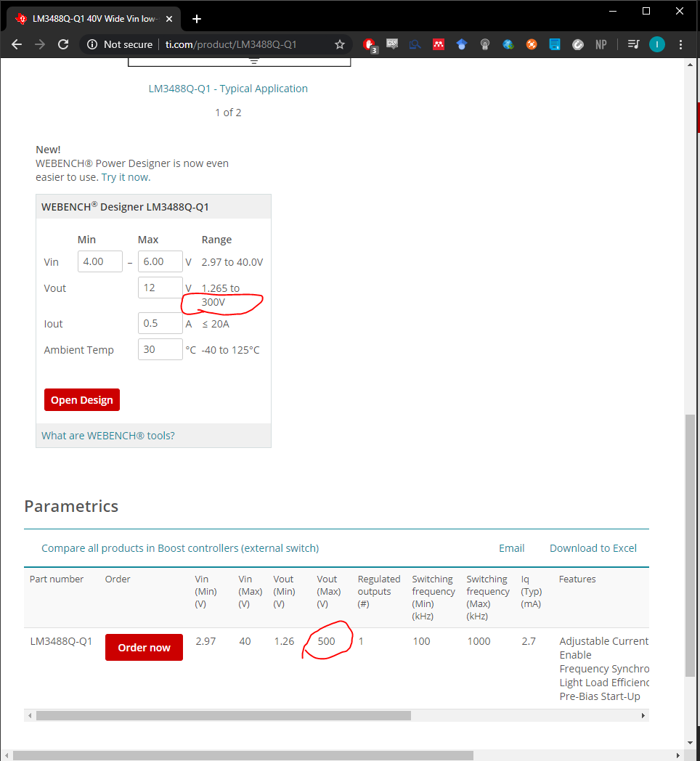Viewport: 700px width, 761px height.
Task: Reload the page with the refresh icon
Action: click(x=63, y=44)
